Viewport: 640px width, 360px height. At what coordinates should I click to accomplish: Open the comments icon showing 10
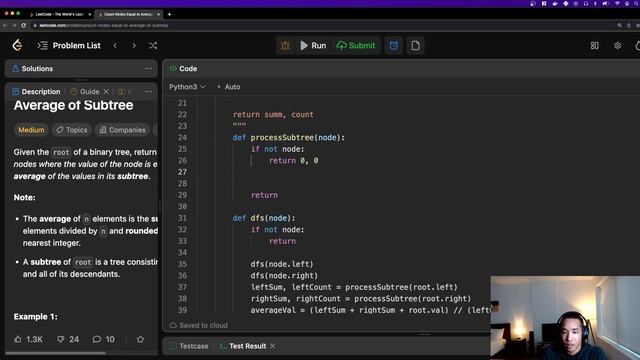click(103, 339)
